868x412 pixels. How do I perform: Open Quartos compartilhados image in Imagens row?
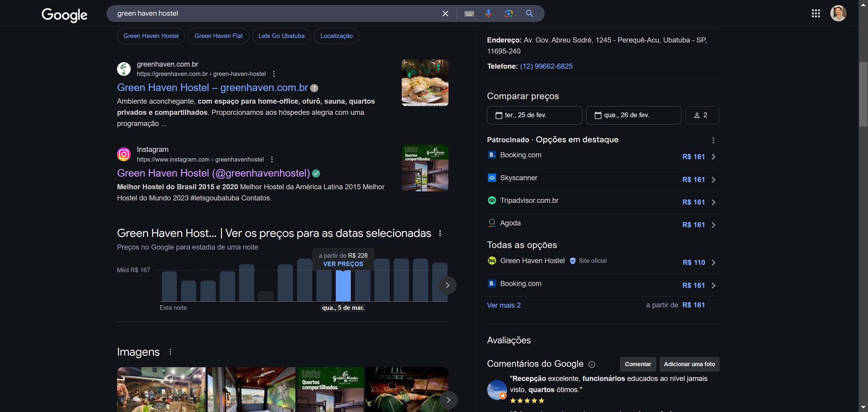[331, 389]
